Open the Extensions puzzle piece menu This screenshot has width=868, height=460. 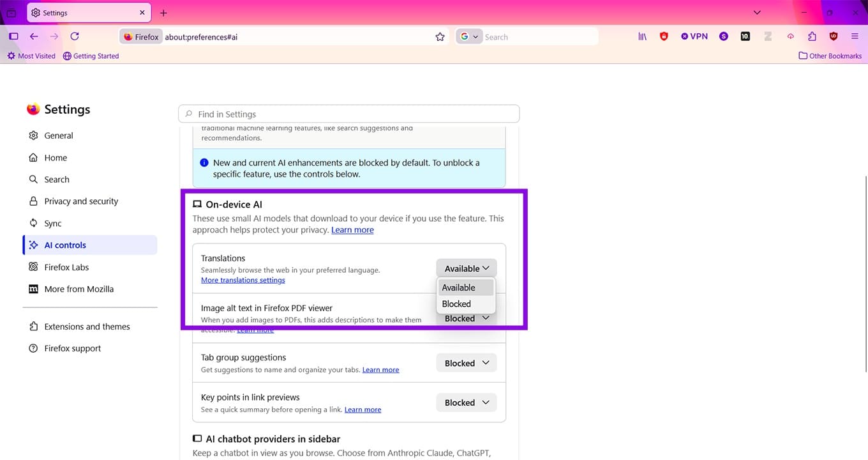(812, 36)
